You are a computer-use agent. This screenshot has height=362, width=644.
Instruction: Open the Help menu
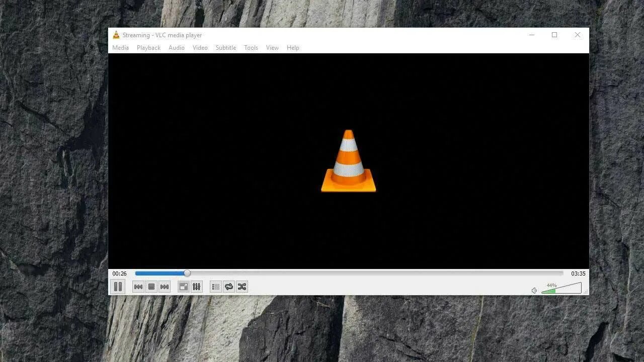(293, 48)
